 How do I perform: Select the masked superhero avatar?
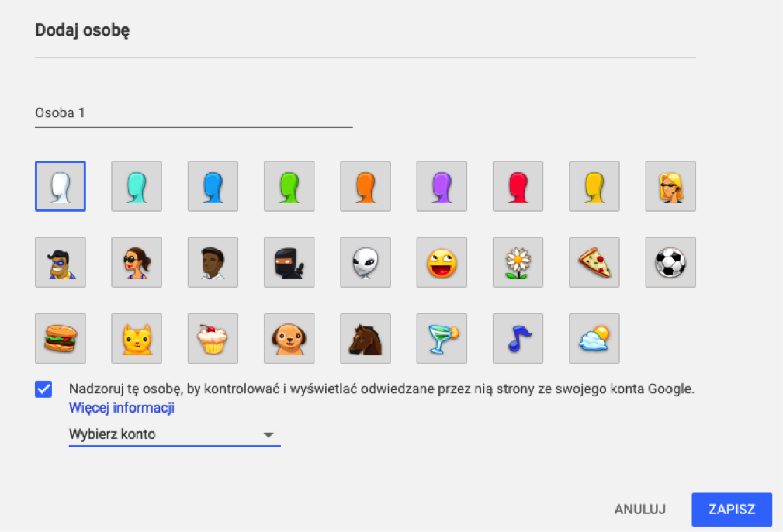tap(61, 262)
